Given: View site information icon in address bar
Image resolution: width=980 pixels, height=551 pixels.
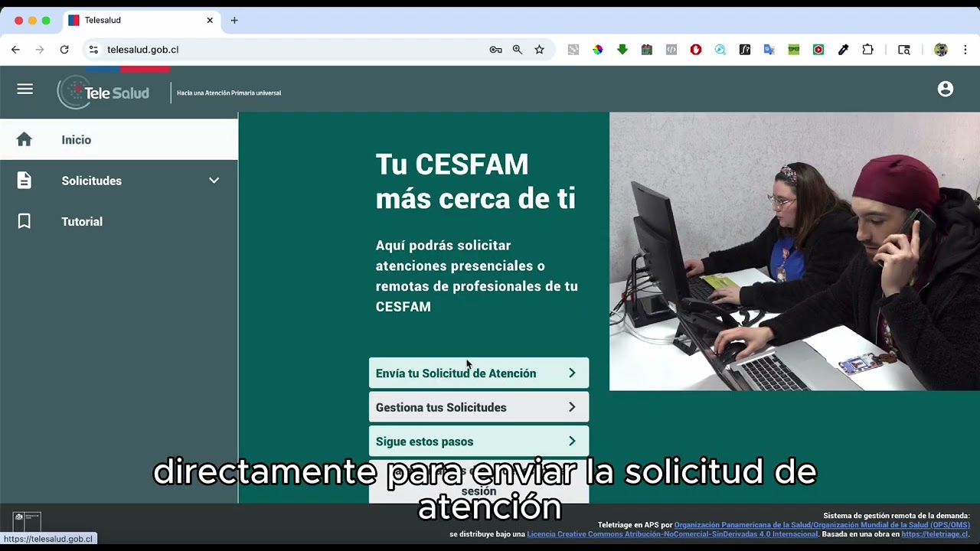Looking at the screenshot, I should click(93, 50).
